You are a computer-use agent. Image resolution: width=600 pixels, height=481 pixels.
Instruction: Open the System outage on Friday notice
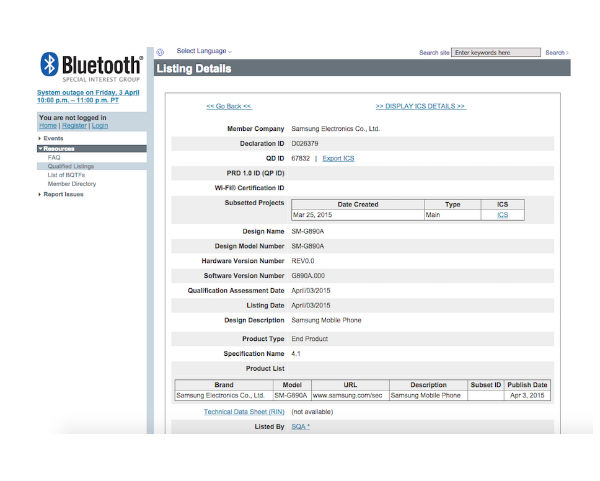(x=88, y=96)
